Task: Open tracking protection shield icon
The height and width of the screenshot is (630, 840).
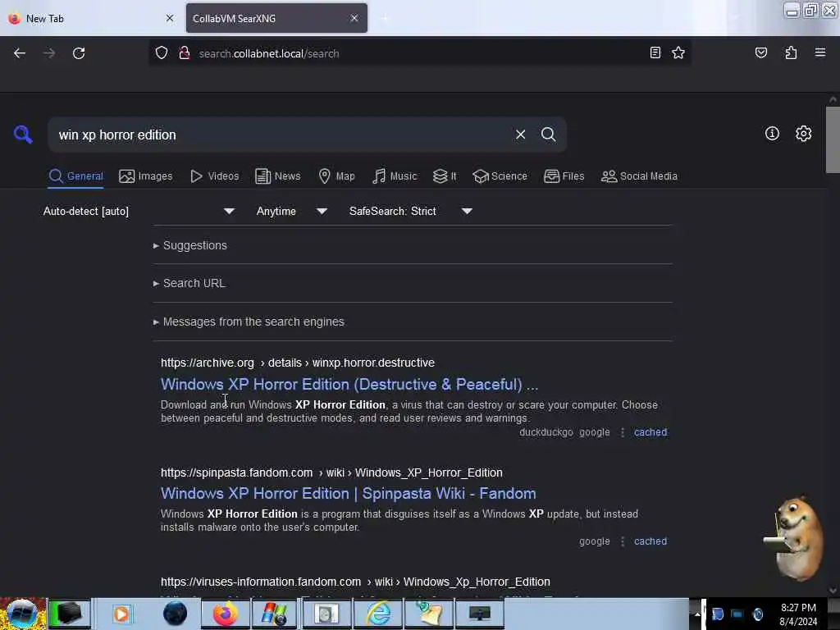Action: click(x=162, y=53)
